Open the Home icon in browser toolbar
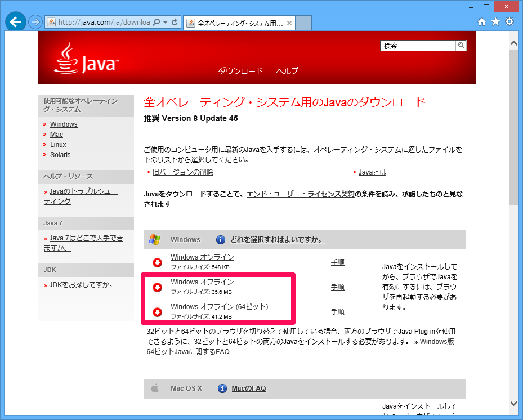The height and width of the screenshot is (420, 523). 482,22
